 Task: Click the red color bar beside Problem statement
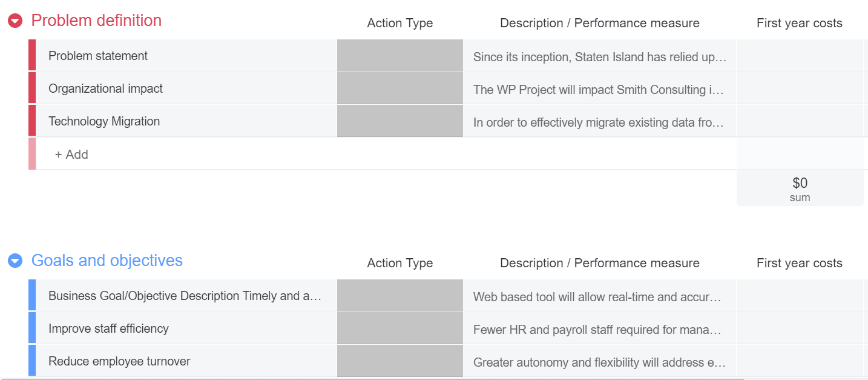(x=32, y=56)
